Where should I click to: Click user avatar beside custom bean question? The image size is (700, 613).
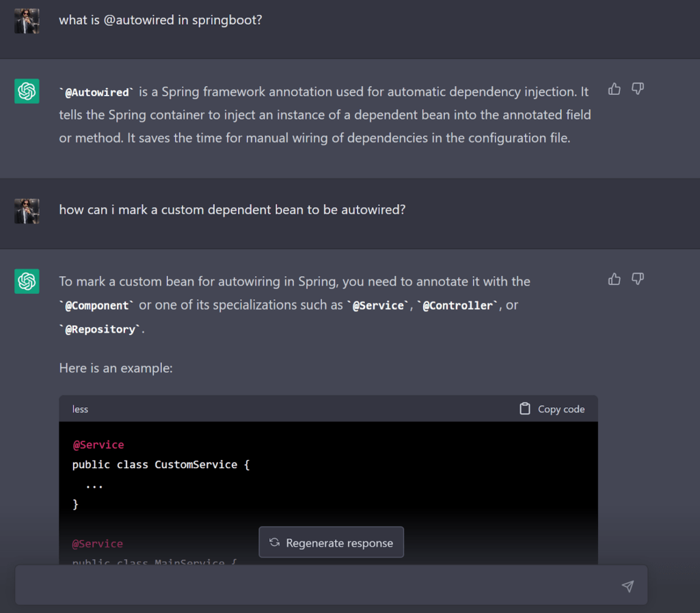(27, 211)
